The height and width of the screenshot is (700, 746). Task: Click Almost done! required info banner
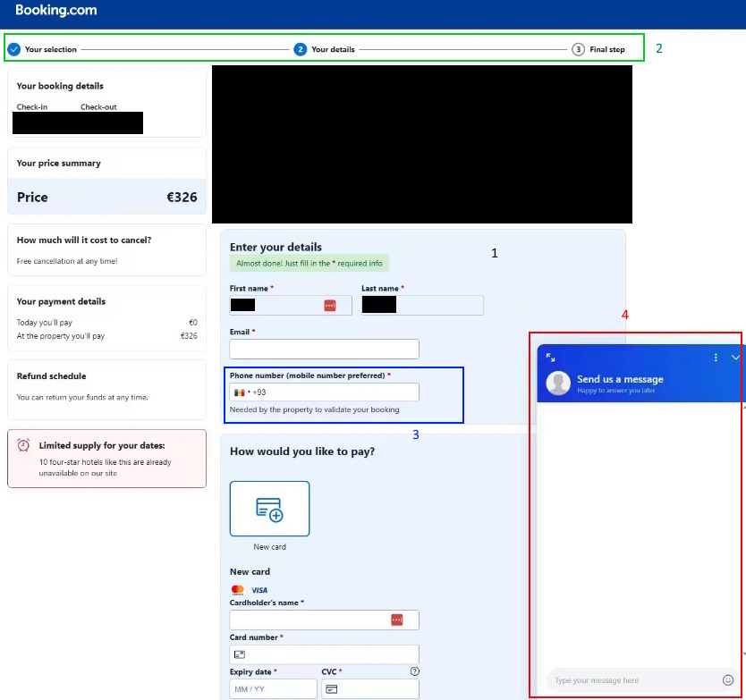[x=309, y=264]
